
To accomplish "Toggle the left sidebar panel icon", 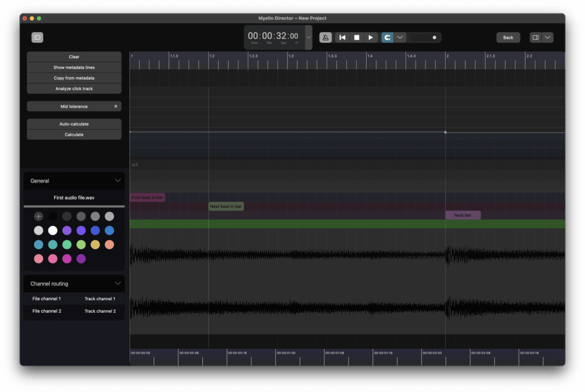I will 37,38.
